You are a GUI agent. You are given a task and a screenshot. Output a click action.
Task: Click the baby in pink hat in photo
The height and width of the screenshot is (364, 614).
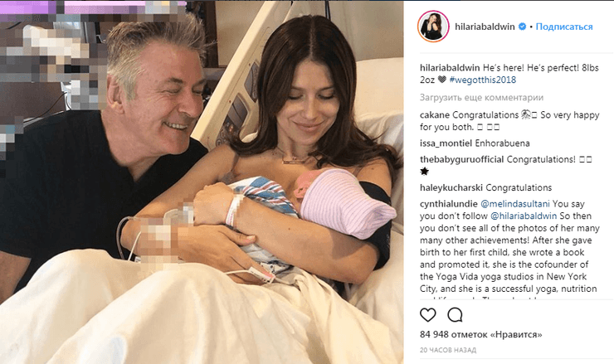pos(342,202)
